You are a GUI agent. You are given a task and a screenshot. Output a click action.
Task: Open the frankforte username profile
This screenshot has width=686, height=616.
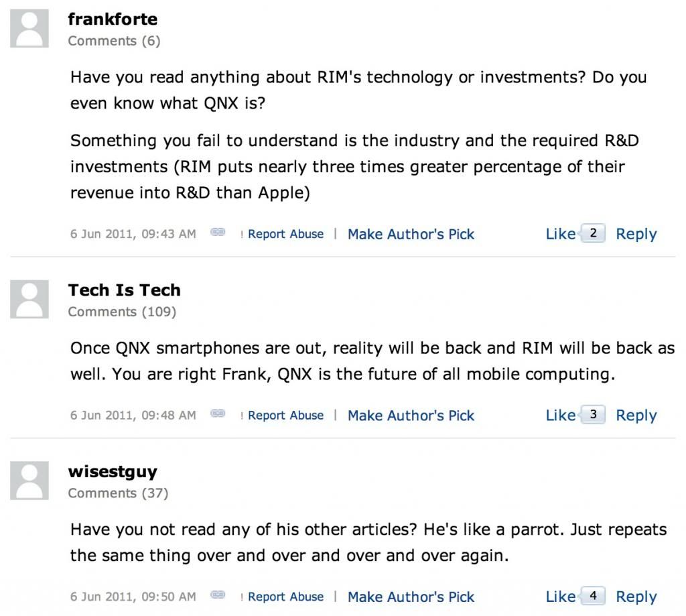click(113, 19)
